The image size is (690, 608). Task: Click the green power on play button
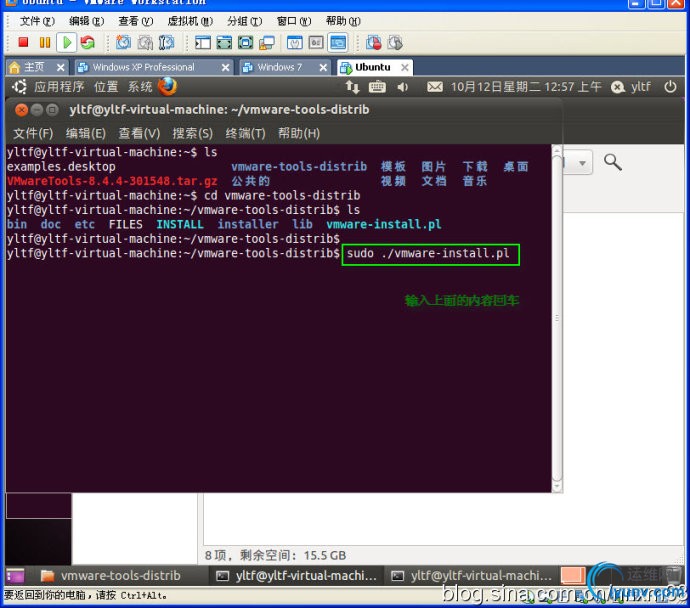[67, 42]
